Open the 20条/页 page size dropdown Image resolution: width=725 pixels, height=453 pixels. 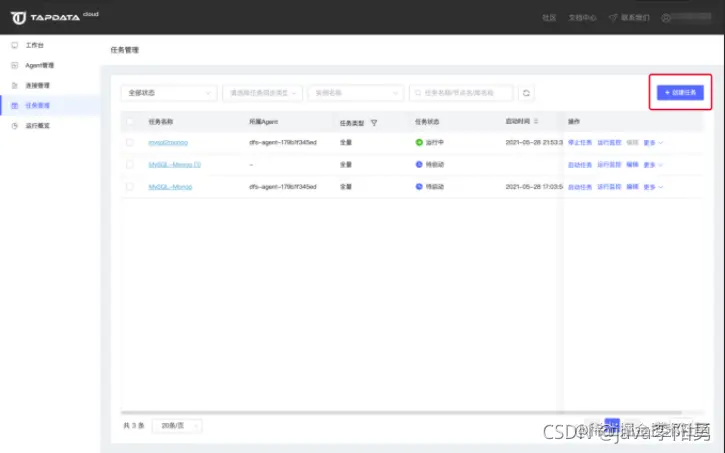coord(177,425)
